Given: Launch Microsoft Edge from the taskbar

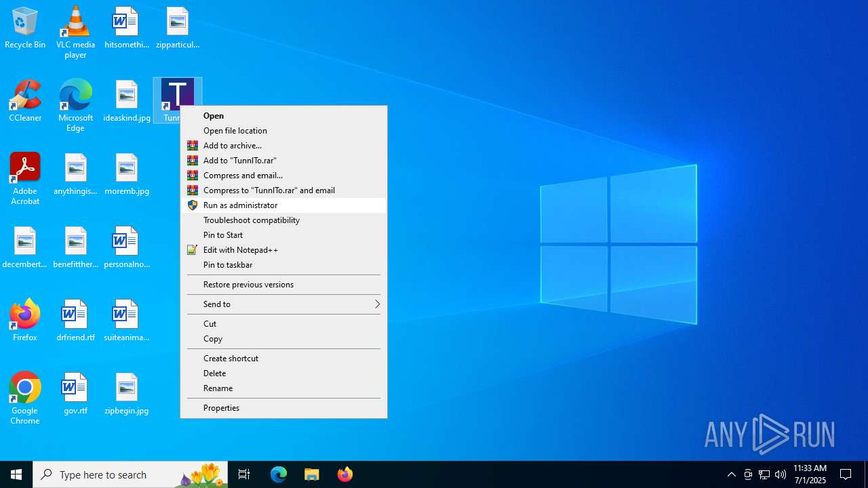Looking at the screenshot, I should tap(279, 474).
